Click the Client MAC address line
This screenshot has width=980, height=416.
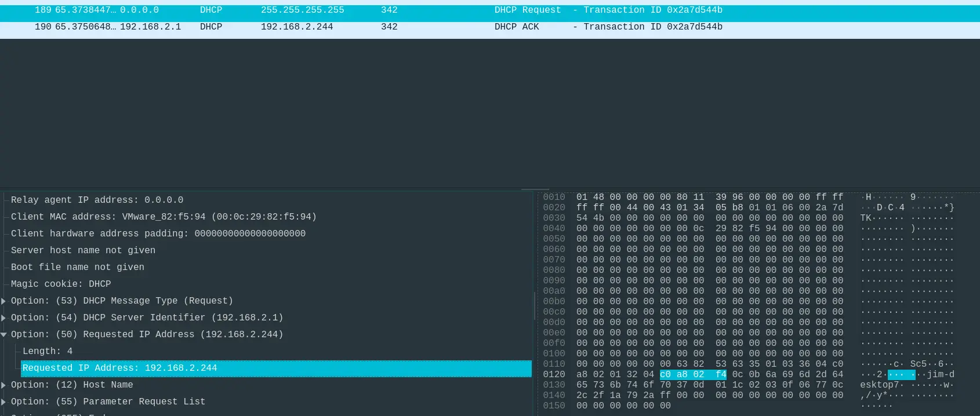coord(164,217)
